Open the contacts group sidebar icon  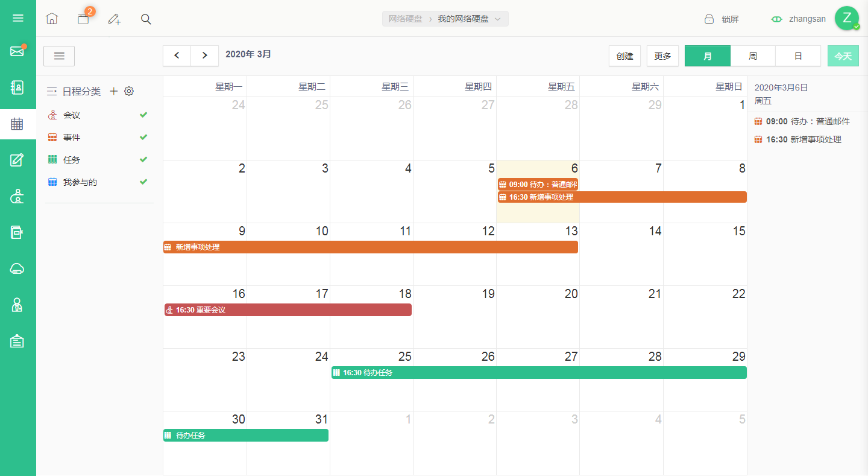[x=18, y=196]
